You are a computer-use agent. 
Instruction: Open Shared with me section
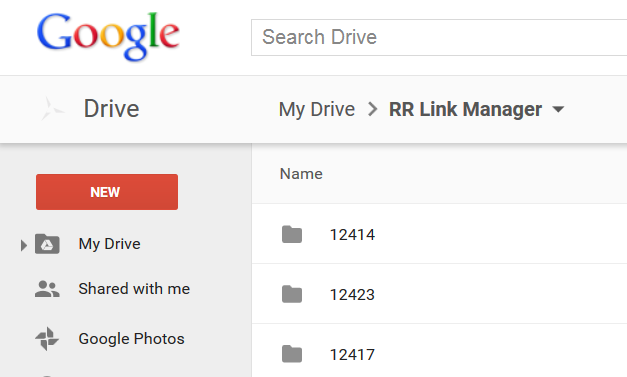click(x=134, y=289)
